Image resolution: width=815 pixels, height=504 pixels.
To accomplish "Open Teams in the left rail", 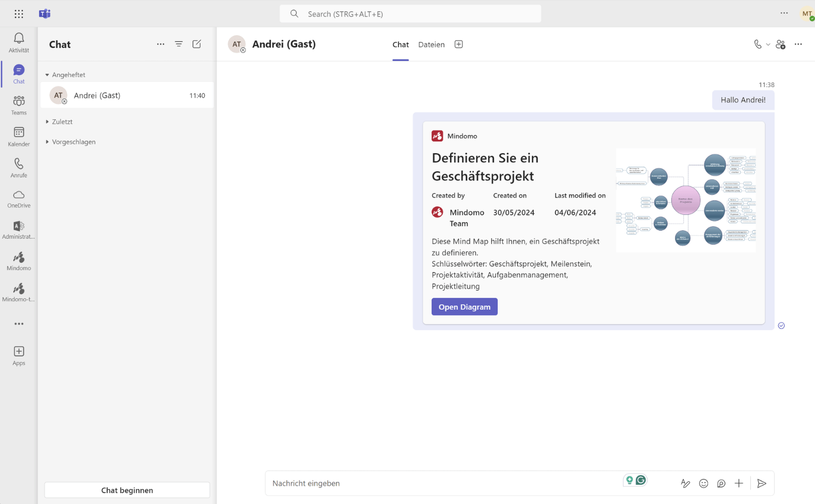I will click(x=19, y=105).
